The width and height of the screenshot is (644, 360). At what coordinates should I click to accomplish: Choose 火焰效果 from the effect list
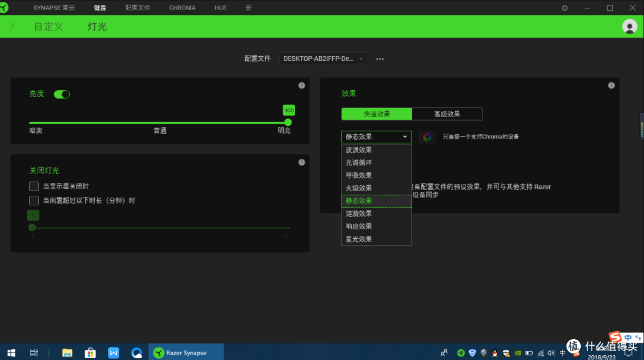click(376, 188)
